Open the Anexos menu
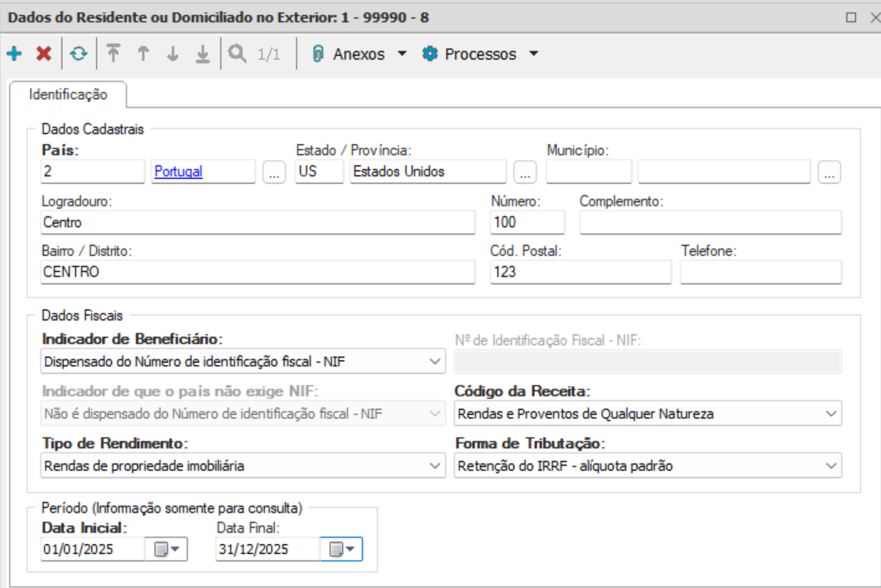881x588 pixels. (359, 55)
